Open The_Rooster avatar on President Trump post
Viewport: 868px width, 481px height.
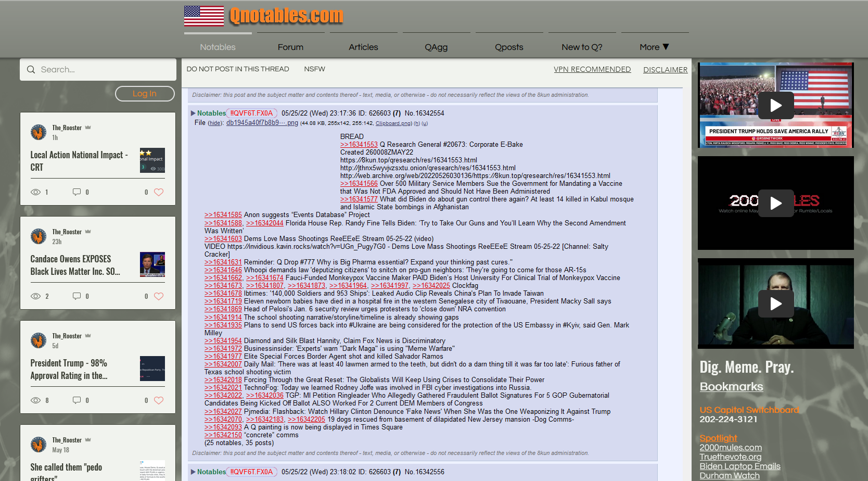pyautogui.click(x=39, y=340)
